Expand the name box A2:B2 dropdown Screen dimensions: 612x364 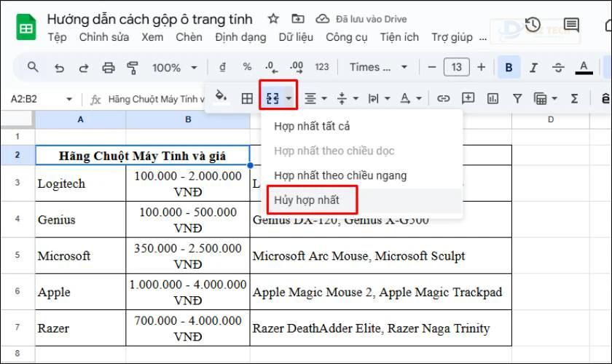[69, 99]
